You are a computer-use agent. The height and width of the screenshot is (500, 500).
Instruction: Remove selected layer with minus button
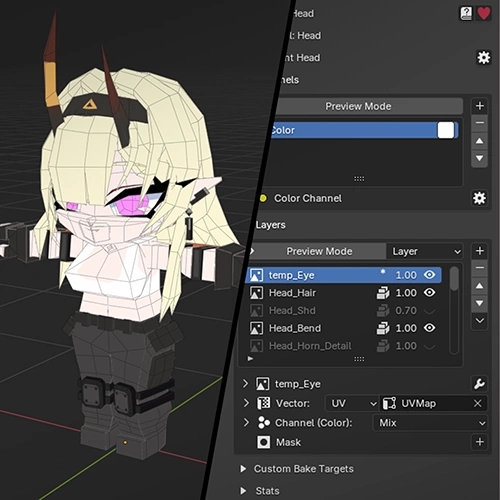pyautogui.click(x=480, y=268)
